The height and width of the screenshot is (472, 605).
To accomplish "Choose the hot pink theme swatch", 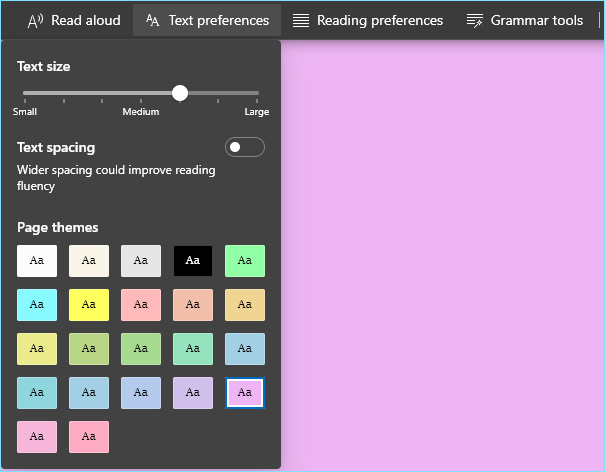I will (x=89, y=437).
